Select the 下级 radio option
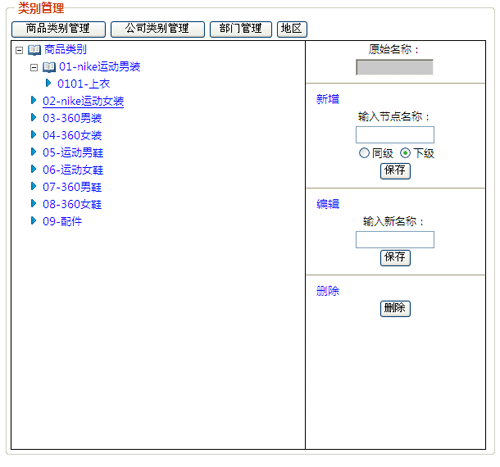Screen dimensions: 500x467 point(405,153)
